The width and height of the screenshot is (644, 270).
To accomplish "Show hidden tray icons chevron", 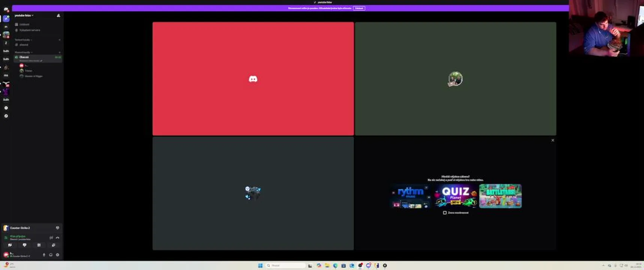I will coord(603,265).
